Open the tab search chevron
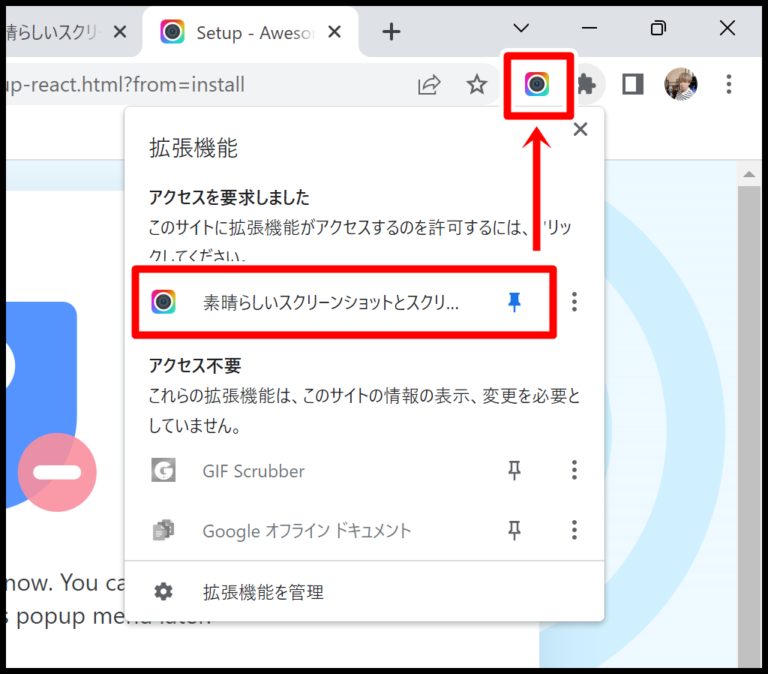Screen dimensions: 768x674 tap(521, 28)
